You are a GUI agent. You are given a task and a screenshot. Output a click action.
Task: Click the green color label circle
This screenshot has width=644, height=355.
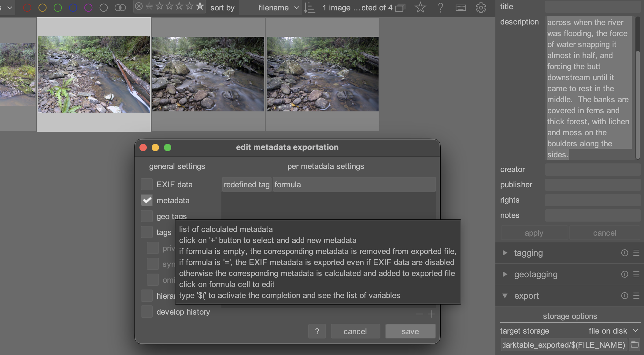point(58,8)
